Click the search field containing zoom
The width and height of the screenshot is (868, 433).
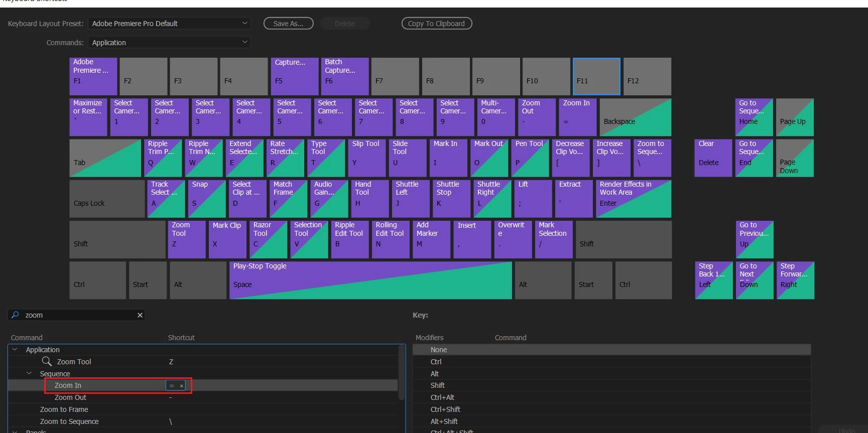[76, 315]
